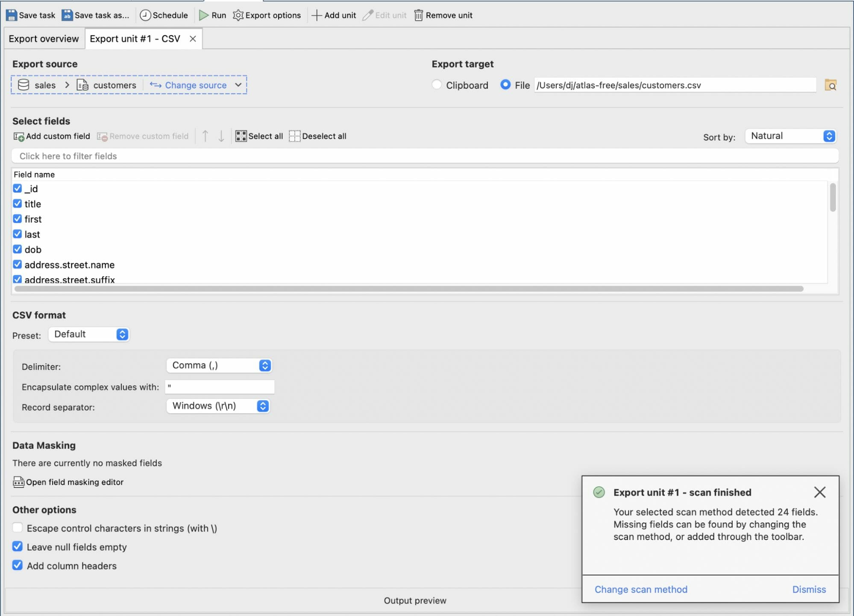Disable Add column headers option
Screen dimensions: 854x616
[x=17, y=566]
